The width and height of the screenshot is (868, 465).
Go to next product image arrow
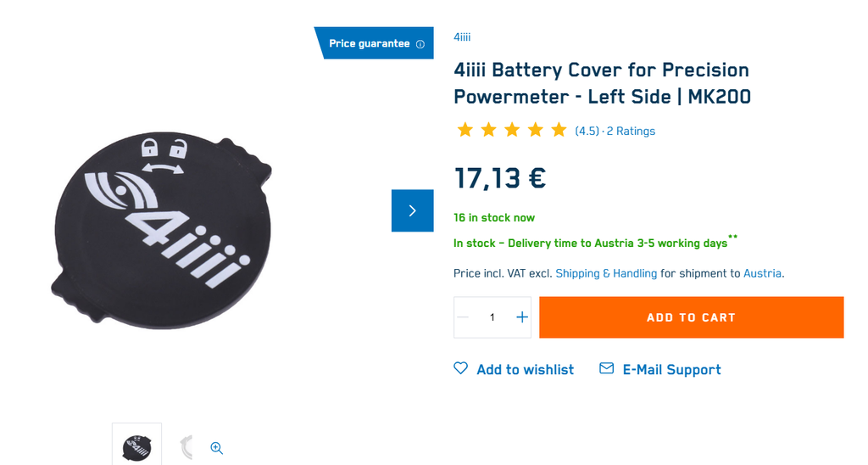412,210
